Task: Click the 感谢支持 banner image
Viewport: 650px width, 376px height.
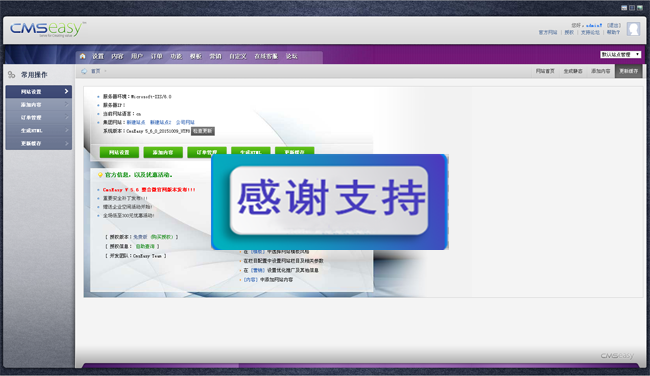Action: tap(330, 202)
